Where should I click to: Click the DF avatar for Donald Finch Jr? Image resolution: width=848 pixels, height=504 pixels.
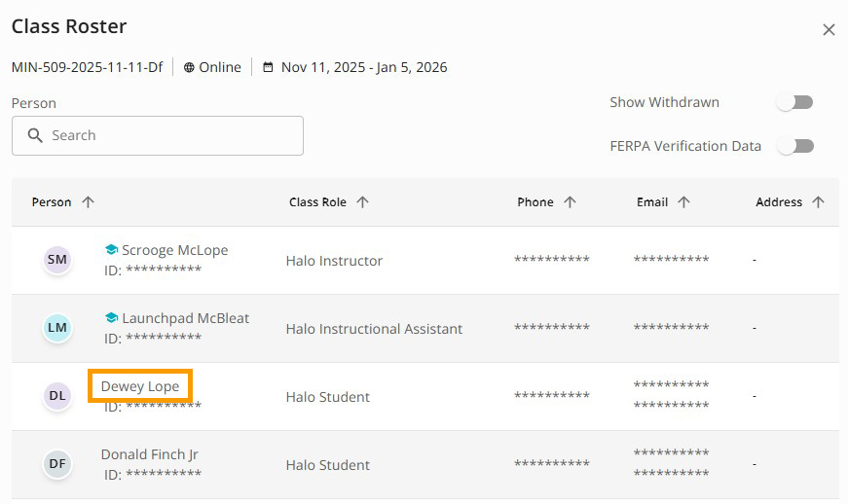[x=57, y=464]
